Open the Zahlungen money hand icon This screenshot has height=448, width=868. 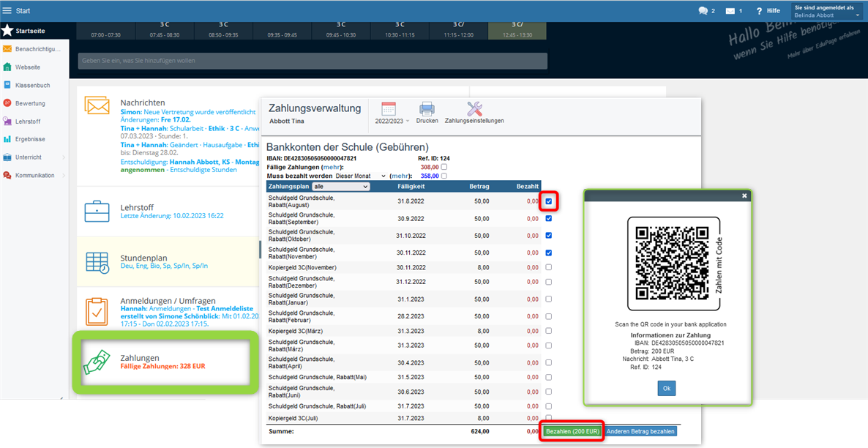click(97, 362)
